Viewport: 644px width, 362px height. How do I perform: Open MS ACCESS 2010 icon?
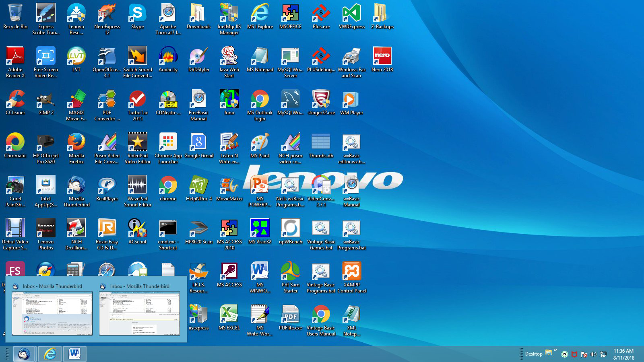[x=229, y=234]
